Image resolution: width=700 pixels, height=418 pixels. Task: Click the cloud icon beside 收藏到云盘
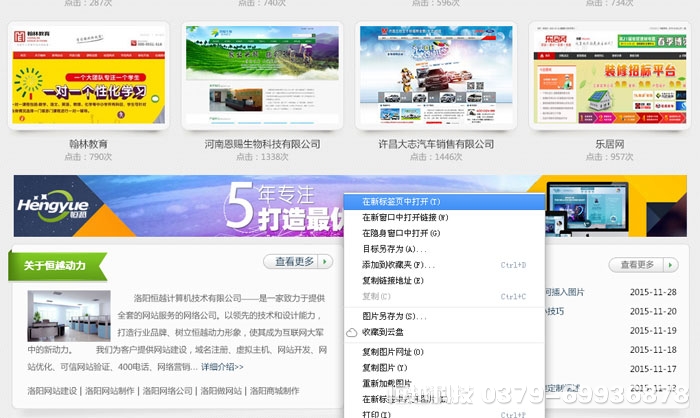tap(352, 332)
